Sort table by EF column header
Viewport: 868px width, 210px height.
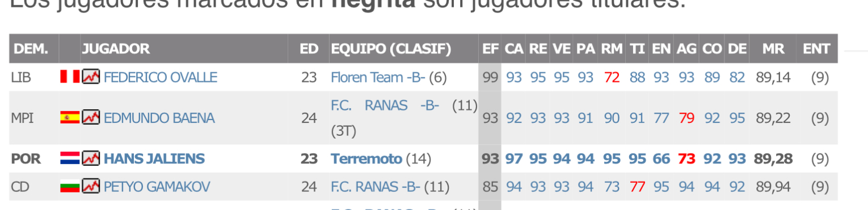click(490, 49)
